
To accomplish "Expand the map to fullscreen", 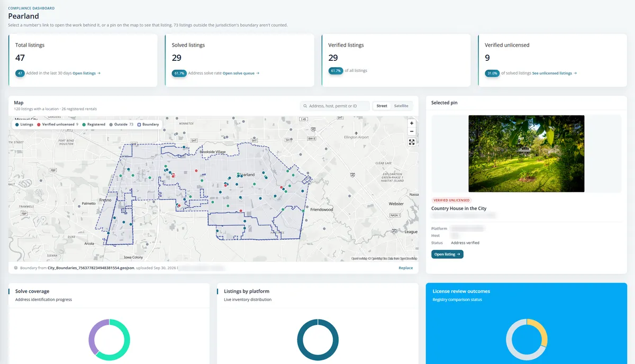I will pos(412,142).
